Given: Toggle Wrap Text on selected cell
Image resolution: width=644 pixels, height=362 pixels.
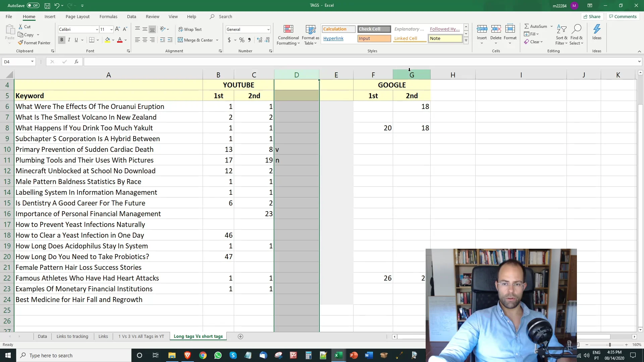Looking at the screenshot, I should pyautogui.click(x=190, y=29).
